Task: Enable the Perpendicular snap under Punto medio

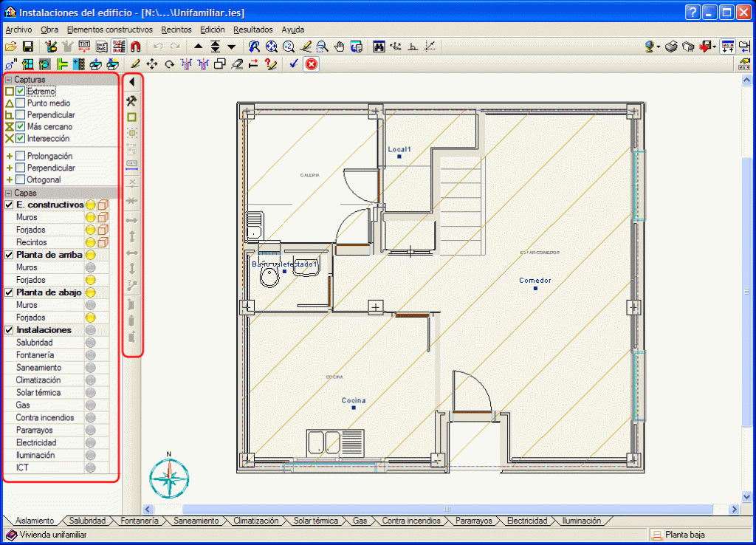Action: tap(20, 114)
